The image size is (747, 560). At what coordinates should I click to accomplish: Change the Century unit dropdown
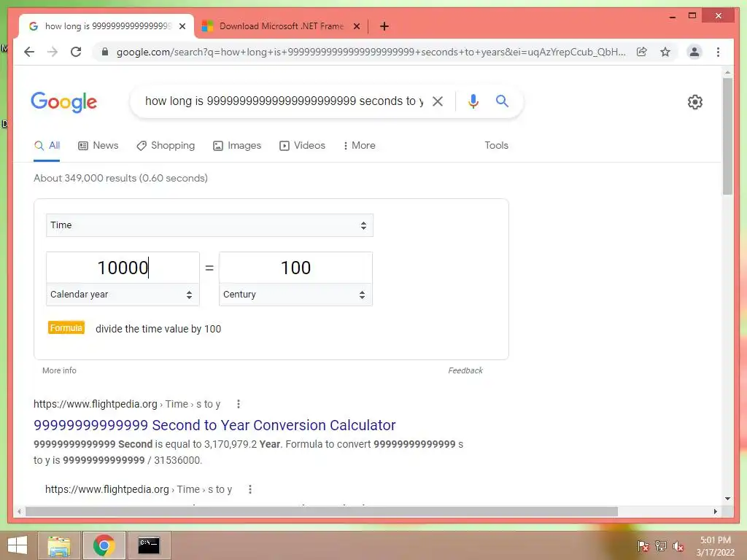pos(295,295)
